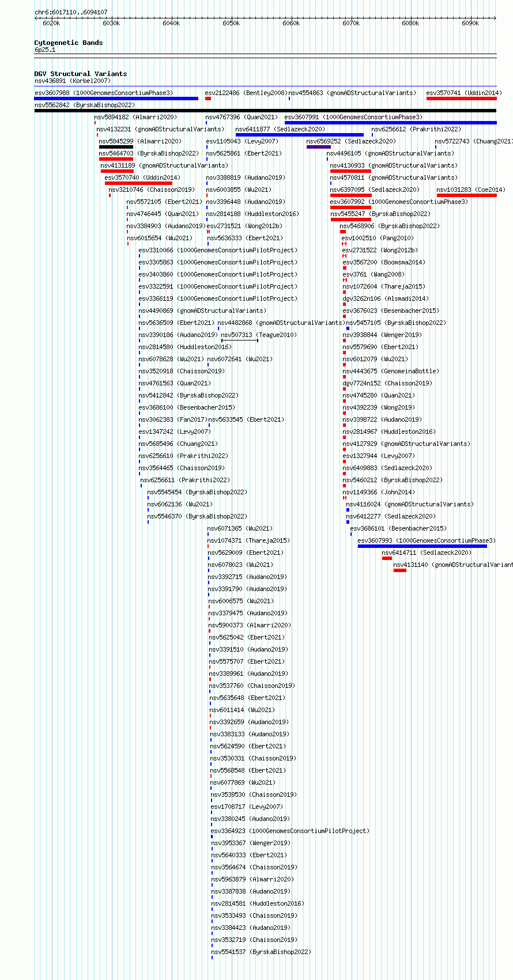The width and height of the screenshot is (513, 980).
Task: Click the esv3607988 blue variant bar
Action: pyautogui.click(x=116, y=99)
